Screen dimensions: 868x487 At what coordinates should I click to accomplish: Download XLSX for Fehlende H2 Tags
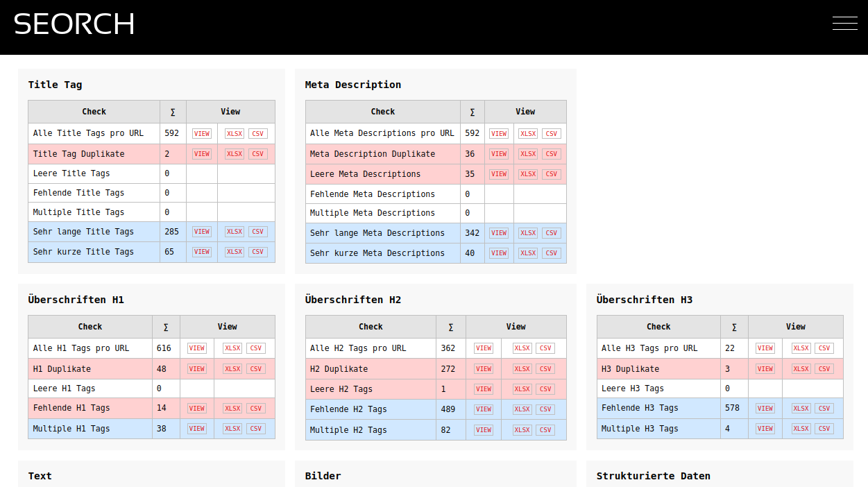click(522, 409)
